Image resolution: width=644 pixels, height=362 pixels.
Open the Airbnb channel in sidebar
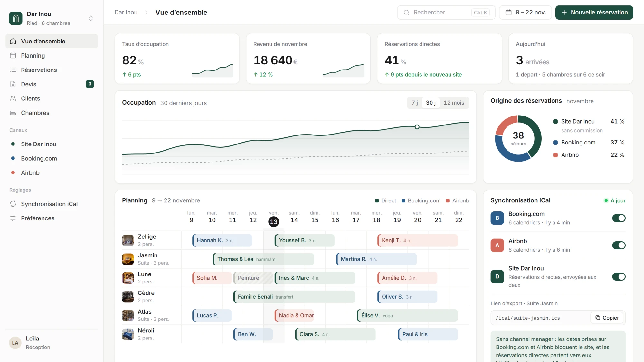pyautogui.click(x=52, y=173)
